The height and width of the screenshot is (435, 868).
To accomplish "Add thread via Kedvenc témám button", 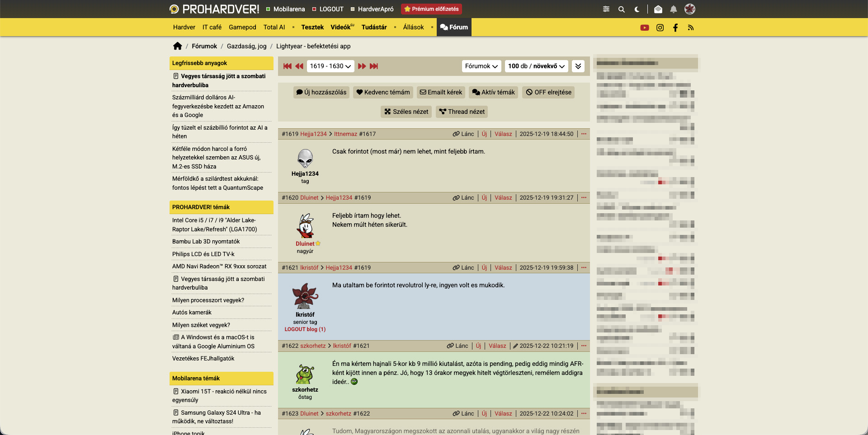I will tap(383, 92).
